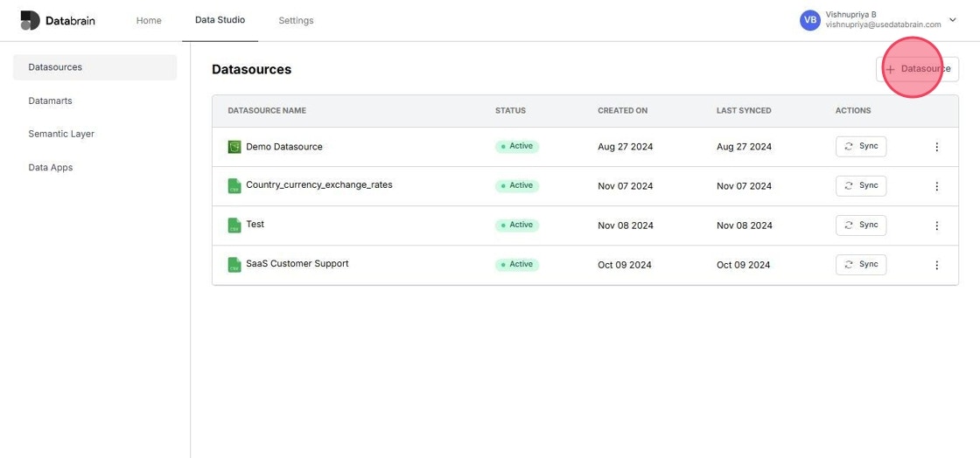980x458 pixels.
Task: Click the VB user avatar
Action: (810, 20)
